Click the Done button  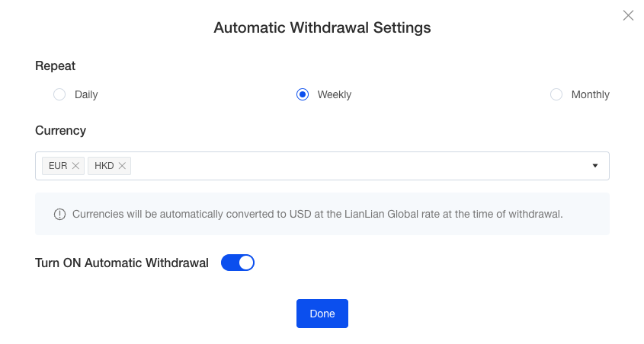[x=322, y=314]
